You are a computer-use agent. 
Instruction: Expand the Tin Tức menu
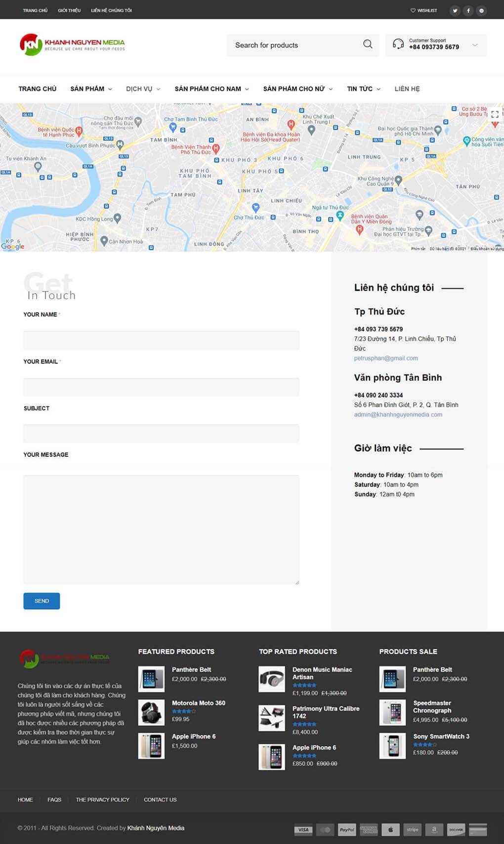coord(363,89)
